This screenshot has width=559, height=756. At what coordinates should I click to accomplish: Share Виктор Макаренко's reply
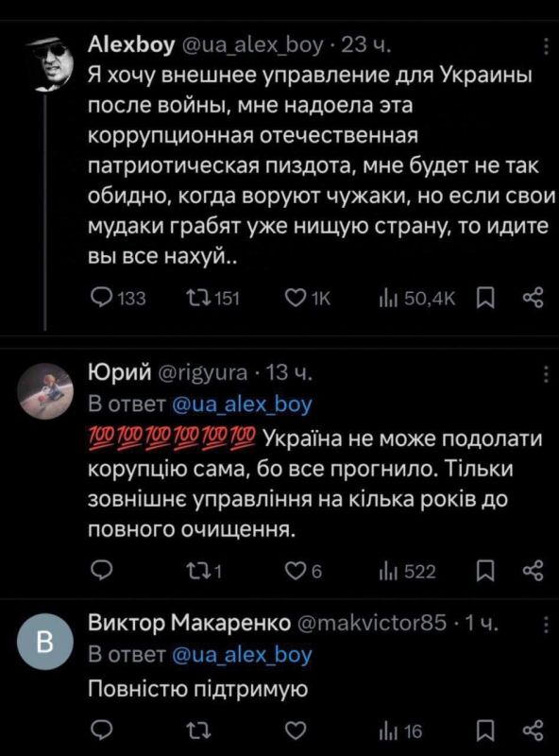tap(532, 728)
